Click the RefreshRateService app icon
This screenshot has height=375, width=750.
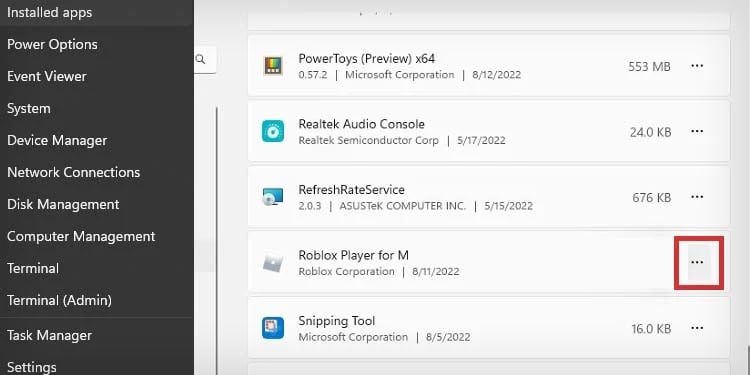[x=273, y=197]
